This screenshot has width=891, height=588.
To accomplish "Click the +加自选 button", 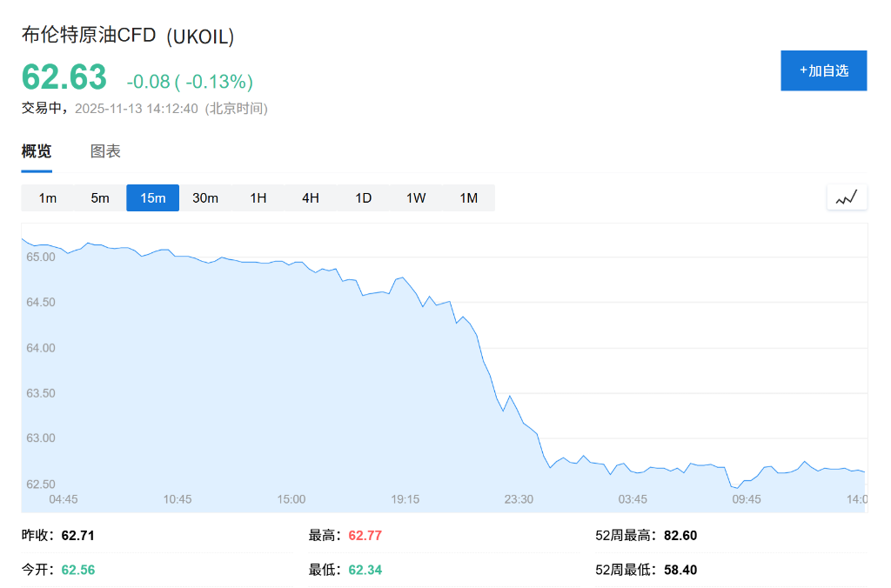I will (x=823, y=70).
